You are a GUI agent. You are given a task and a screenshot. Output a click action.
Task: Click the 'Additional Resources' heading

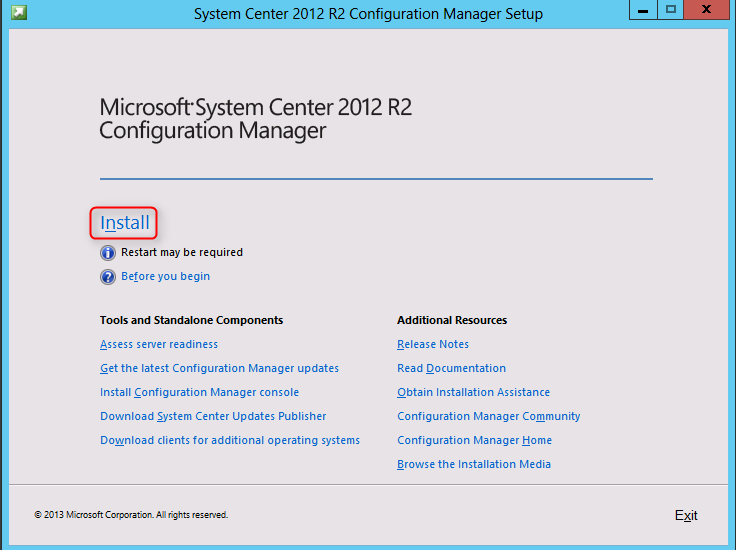[x=452, y=320]
